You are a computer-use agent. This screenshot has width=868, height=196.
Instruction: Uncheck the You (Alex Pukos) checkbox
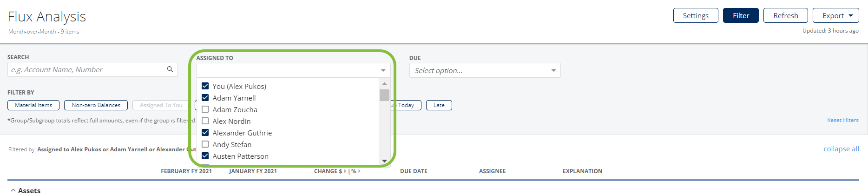pos(205,86)
